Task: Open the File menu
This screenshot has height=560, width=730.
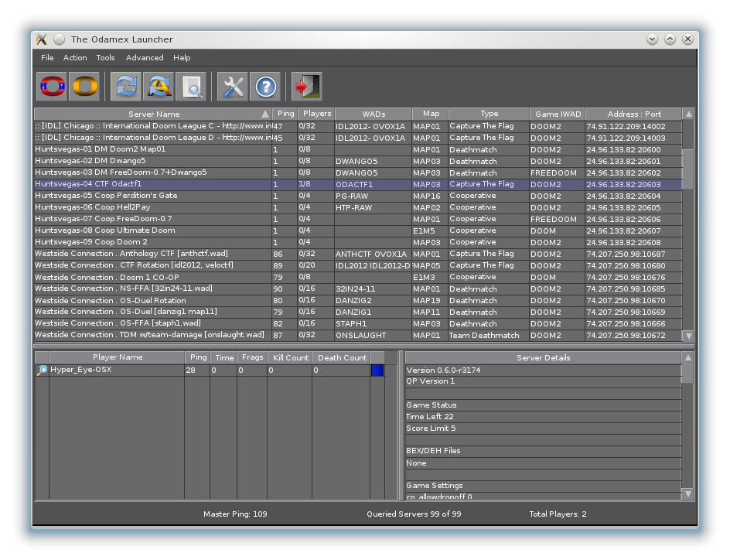Action: tap(47, 58)
